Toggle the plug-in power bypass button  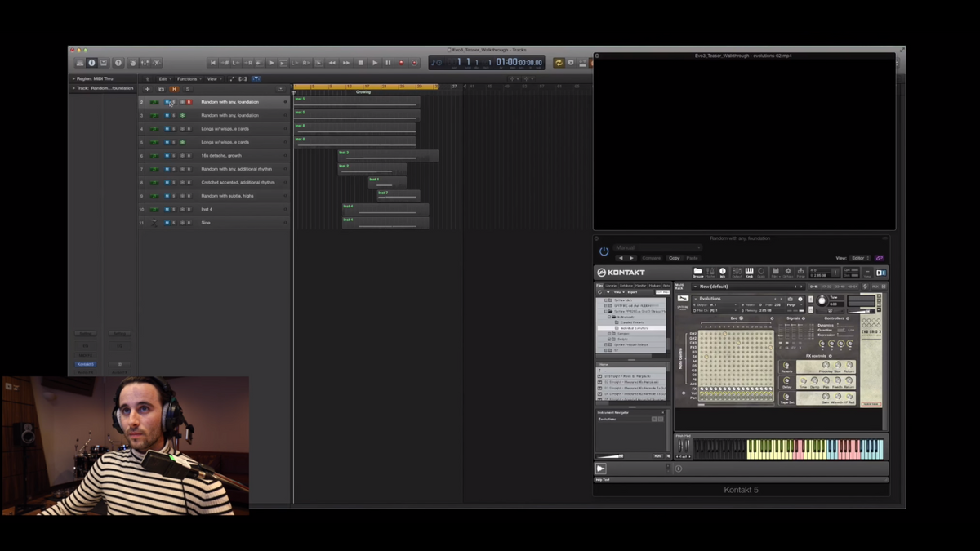[x=604, y=251]
